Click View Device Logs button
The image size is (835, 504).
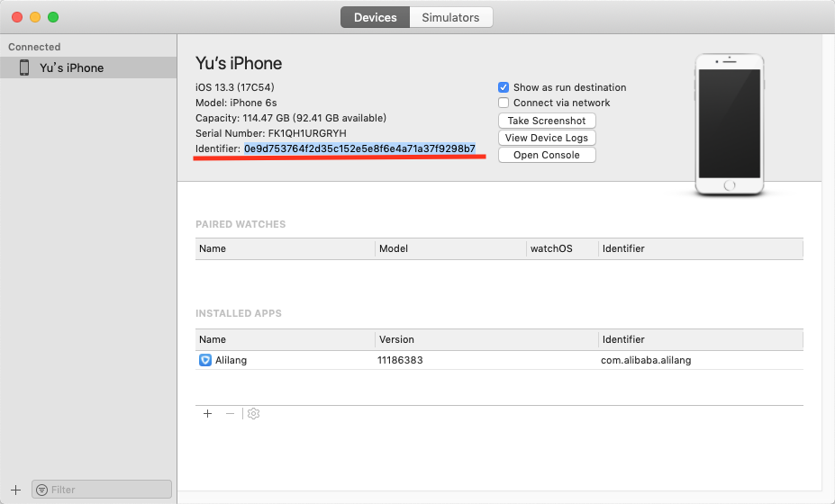pyautogui.click(x=547, y=138)
